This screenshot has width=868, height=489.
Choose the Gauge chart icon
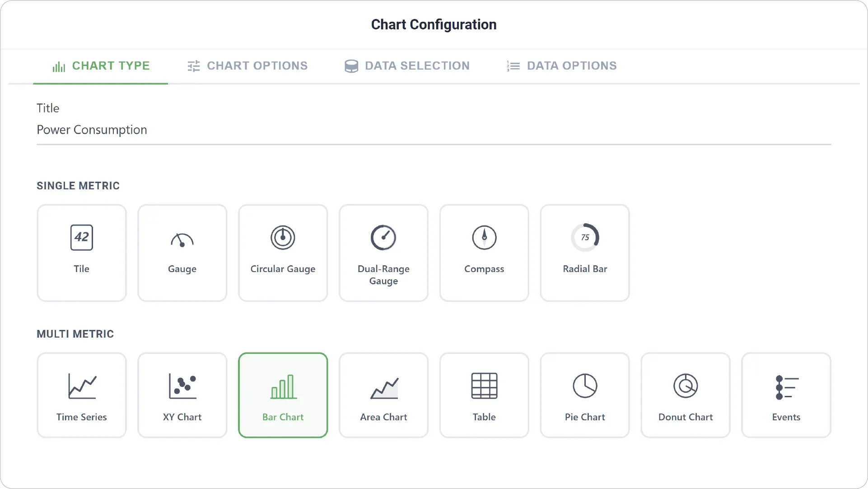click(x=182, y=240)
